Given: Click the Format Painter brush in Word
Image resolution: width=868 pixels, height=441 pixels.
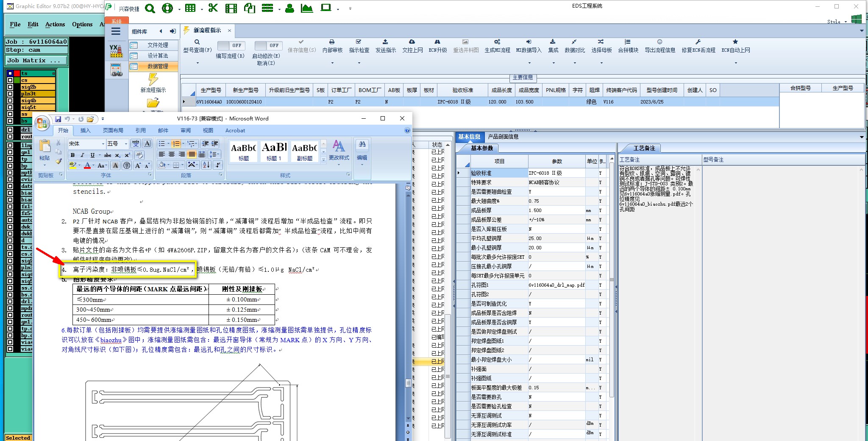Looking at the screenshot, I should click(x=58, y=162).
